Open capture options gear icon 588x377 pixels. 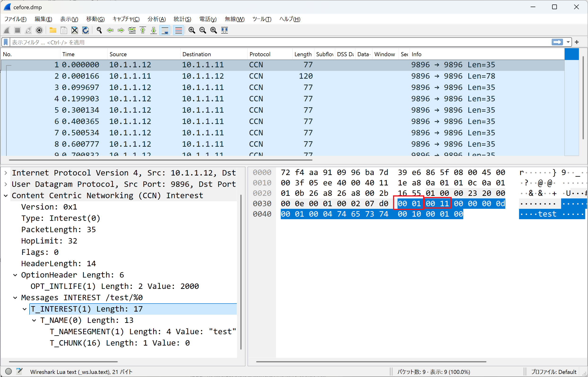[x=39, y=30]
